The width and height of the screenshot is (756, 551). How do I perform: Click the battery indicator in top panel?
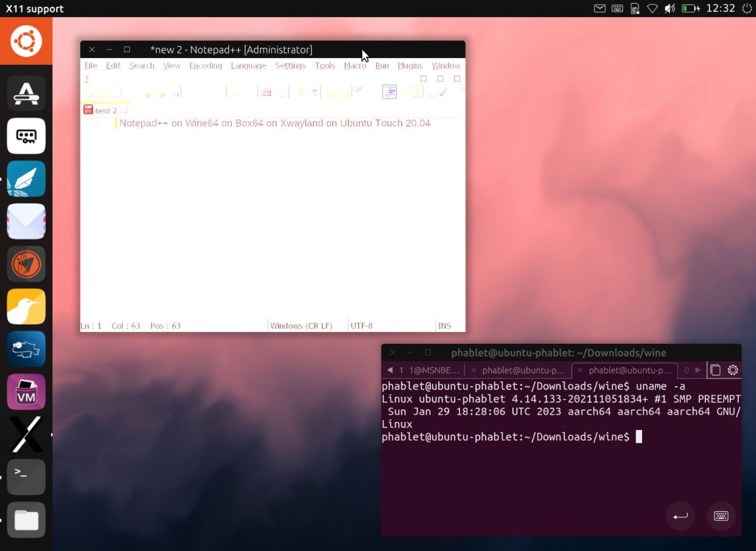tap(690, 9)
